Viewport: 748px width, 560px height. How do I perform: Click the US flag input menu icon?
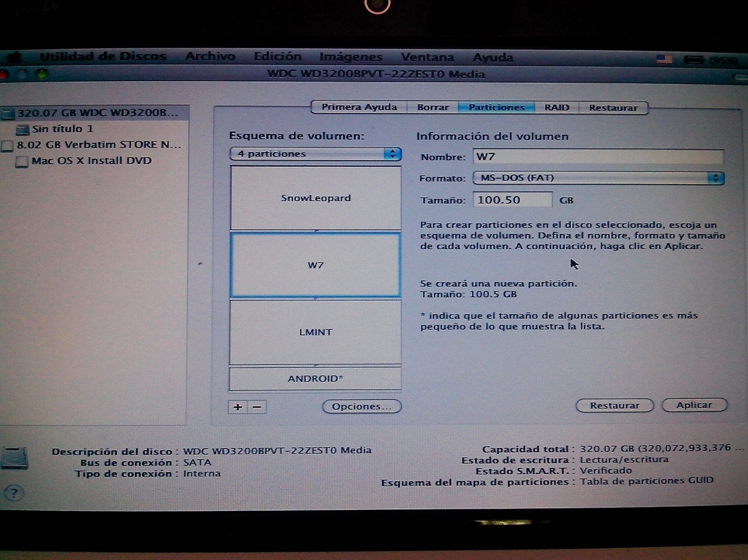tap(664, 59)
